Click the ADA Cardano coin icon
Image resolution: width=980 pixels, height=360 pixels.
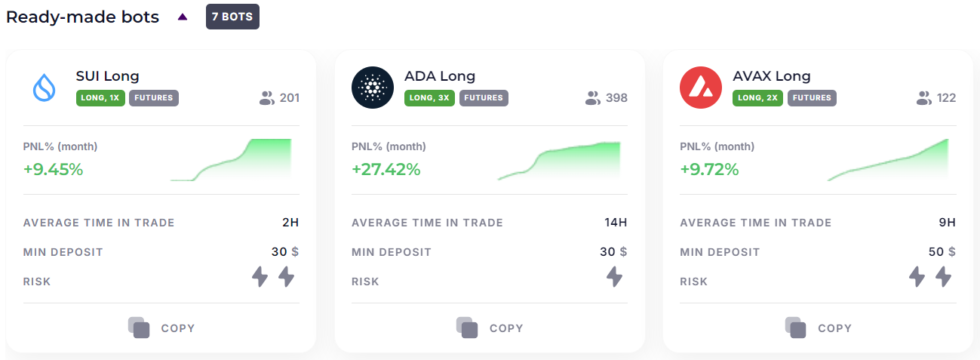tap(373, 87)
